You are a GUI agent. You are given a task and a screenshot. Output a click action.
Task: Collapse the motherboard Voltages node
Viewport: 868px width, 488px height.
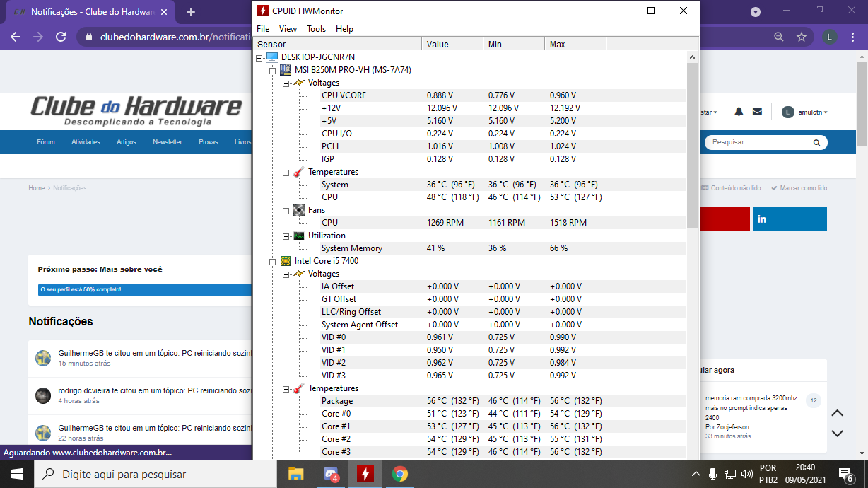pos(286,83)
